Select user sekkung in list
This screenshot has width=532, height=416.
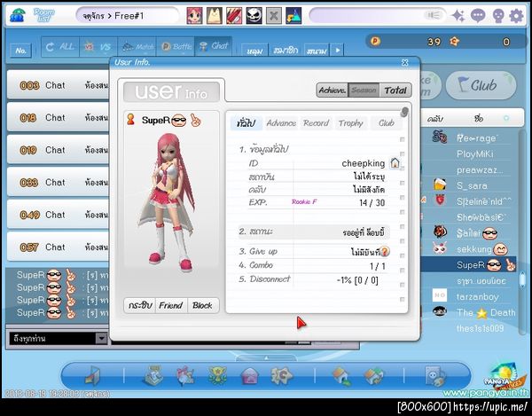pos(481,249)
